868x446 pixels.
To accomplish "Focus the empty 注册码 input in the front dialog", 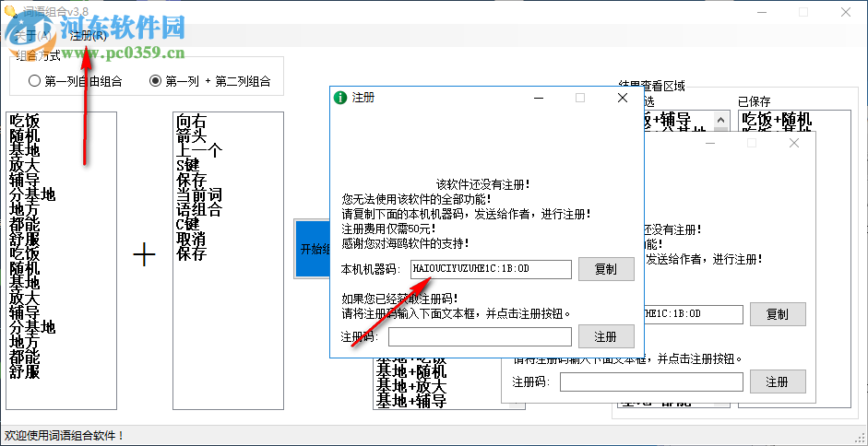I will click(480, 336).
